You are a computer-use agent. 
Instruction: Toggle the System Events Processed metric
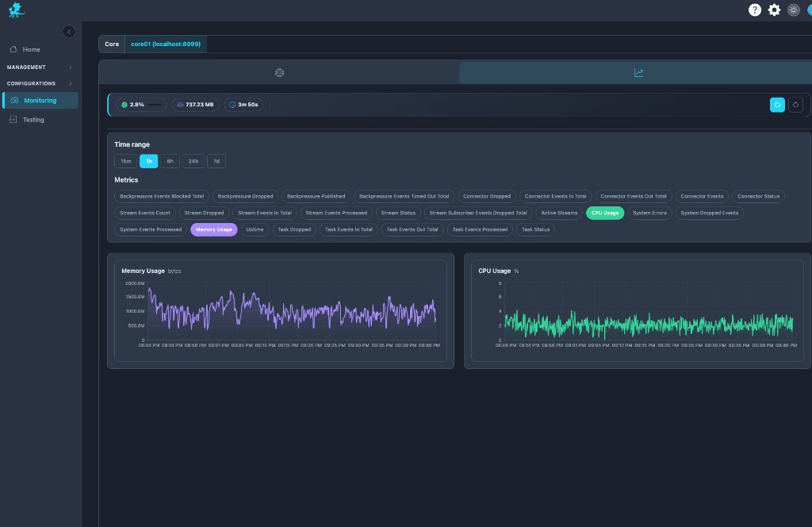(x=151, y=229)
